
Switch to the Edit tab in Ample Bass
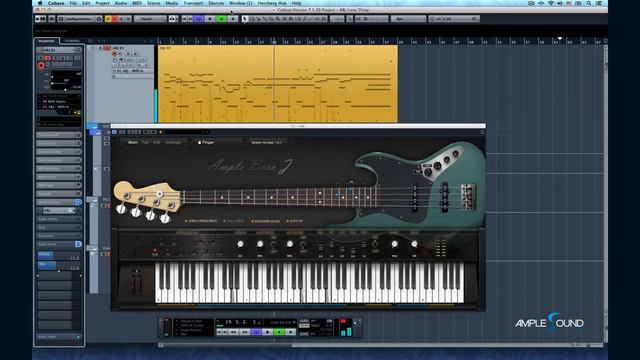pos(157,142)
